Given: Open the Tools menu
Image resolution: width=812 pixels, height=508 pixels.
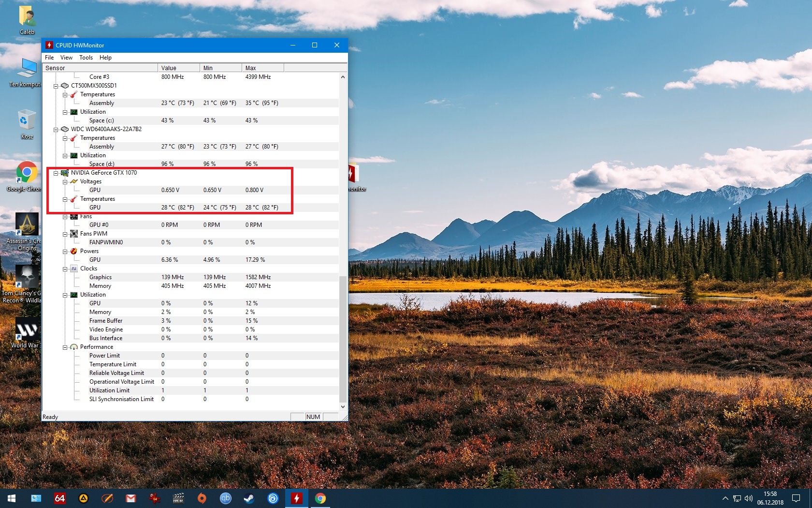Looking at the screenshot, I should point(86,58).
